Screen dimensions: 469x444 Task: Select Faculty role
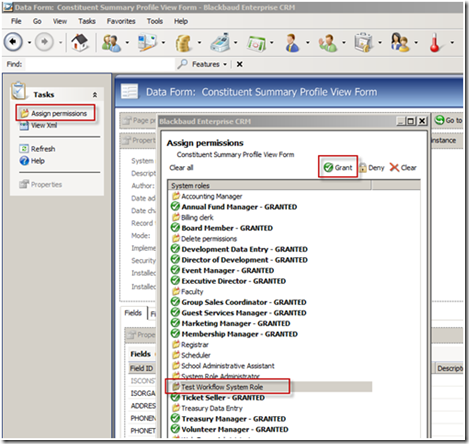click(187, 292)
